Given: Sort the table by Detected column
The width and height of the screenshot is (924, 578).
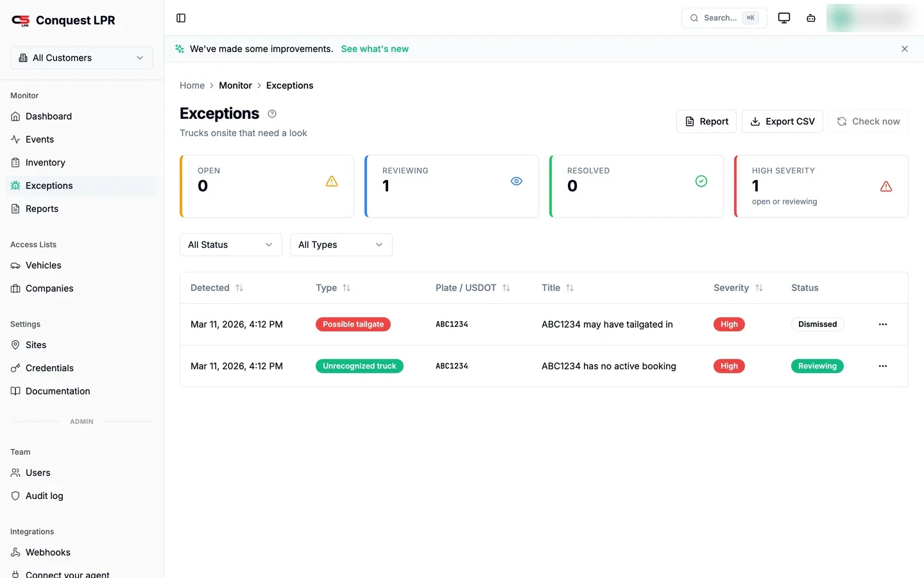Looking at the screenshot, I should click(217, 288).
